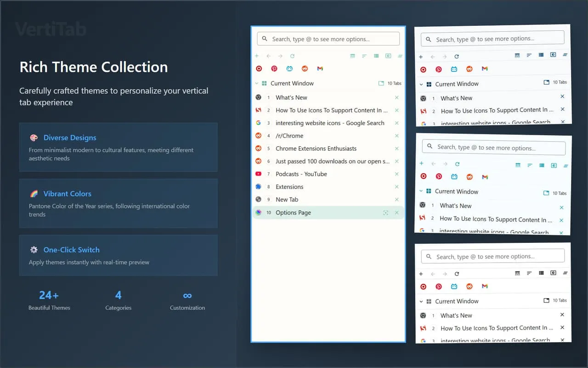This screenshot has width=588, height=368.
Task: Click the forward navigation arrow icon
Action: click(x=281, y=56)
